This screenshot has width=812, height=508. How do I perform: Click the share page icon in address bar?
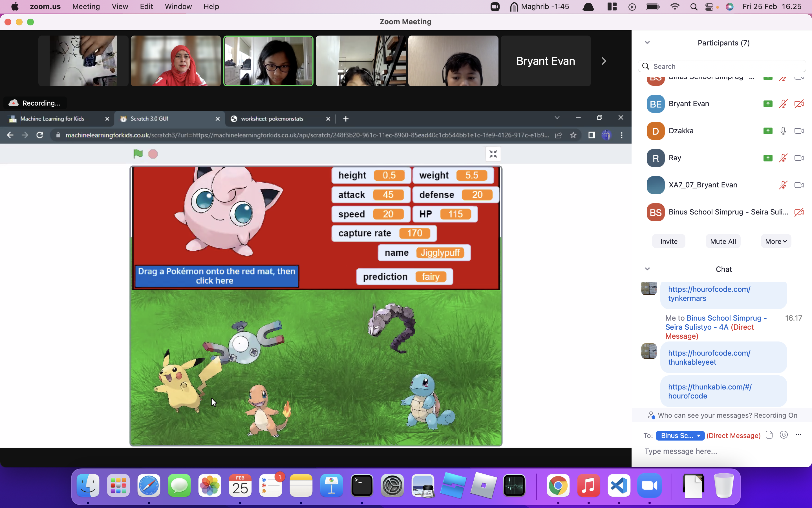(558, 135)
